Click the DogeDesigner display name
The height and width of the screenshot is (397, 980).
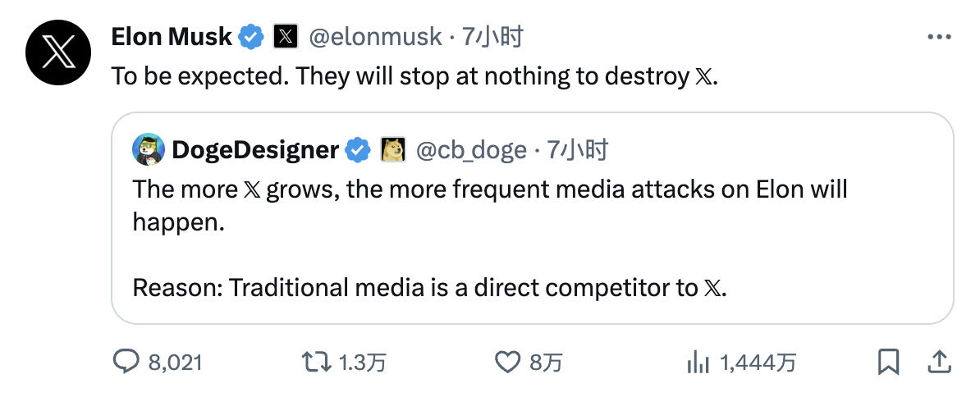pos(255,150)
